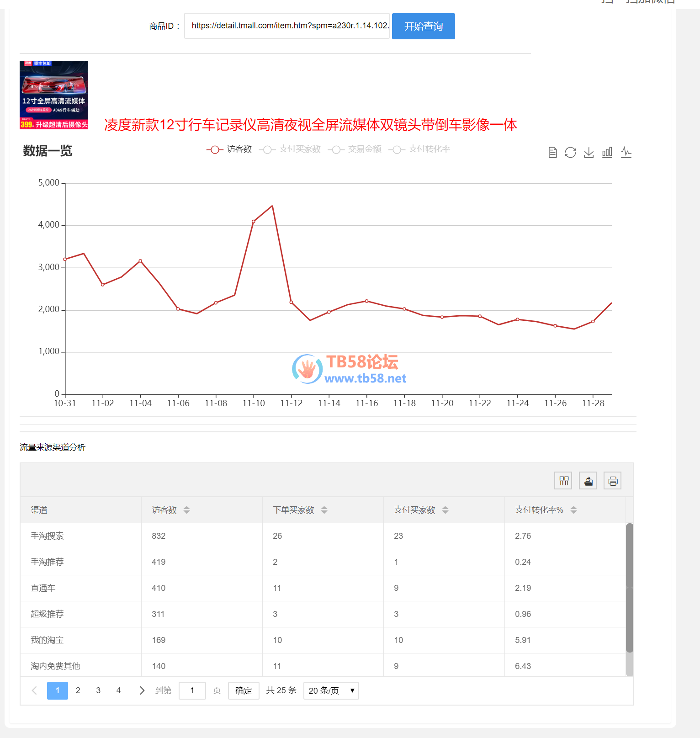Open chart data view icon
The width and height of the screenshot is (700, 738).
tap(552, 153)
